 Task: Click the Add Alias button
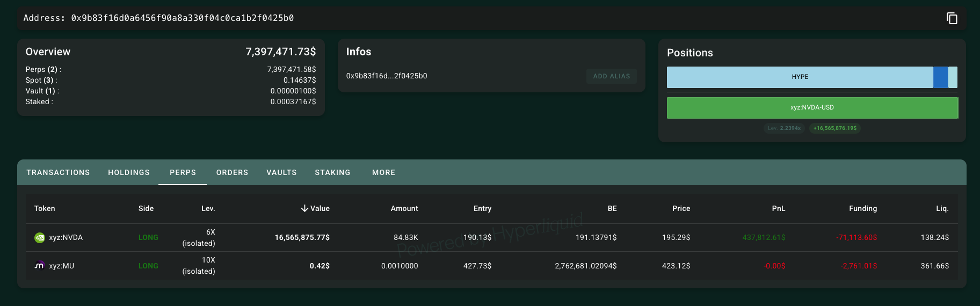pos(611,76)
